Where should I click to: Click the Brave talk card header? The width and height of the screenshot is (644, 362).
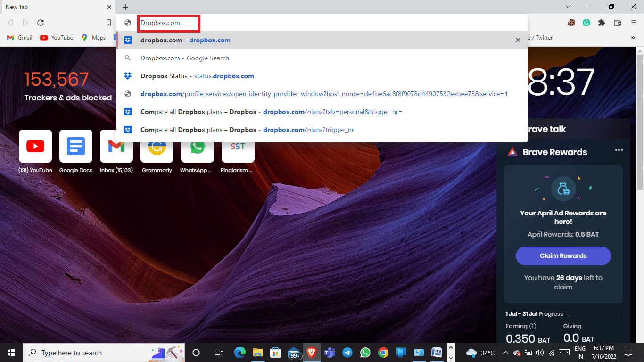563,129
